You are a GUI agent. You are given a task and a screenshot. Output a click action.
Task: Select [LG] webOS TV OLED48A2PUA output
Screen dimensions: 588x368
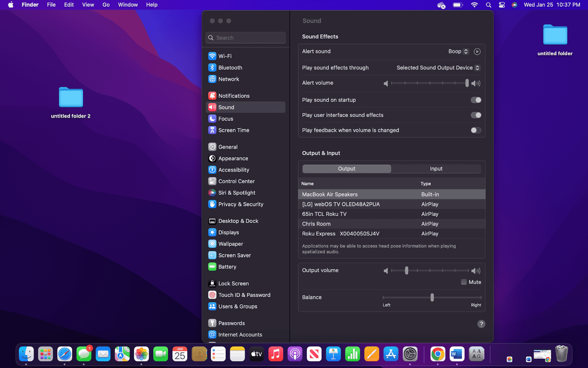pos(392,204)
